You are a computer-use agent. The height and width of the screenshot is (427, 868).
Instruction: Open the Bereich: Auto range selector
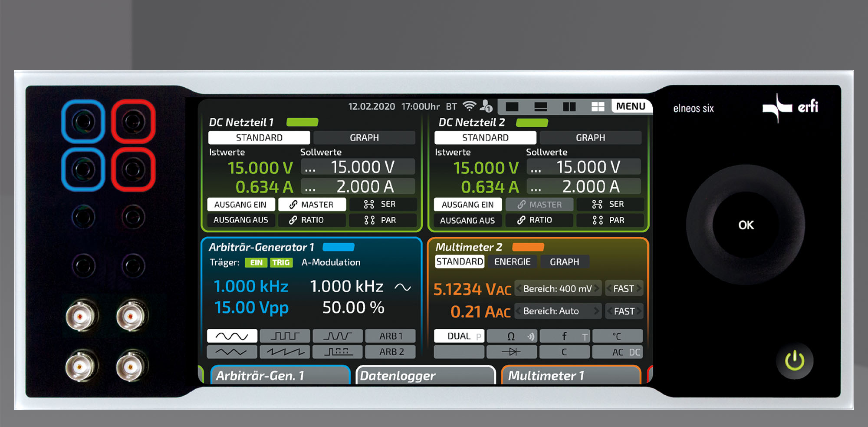click(x=557, y=311)
